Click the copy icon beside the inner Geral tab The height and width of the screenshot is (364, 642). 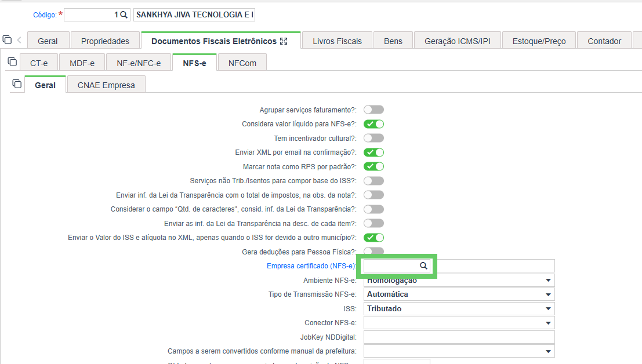click(17, 84)
